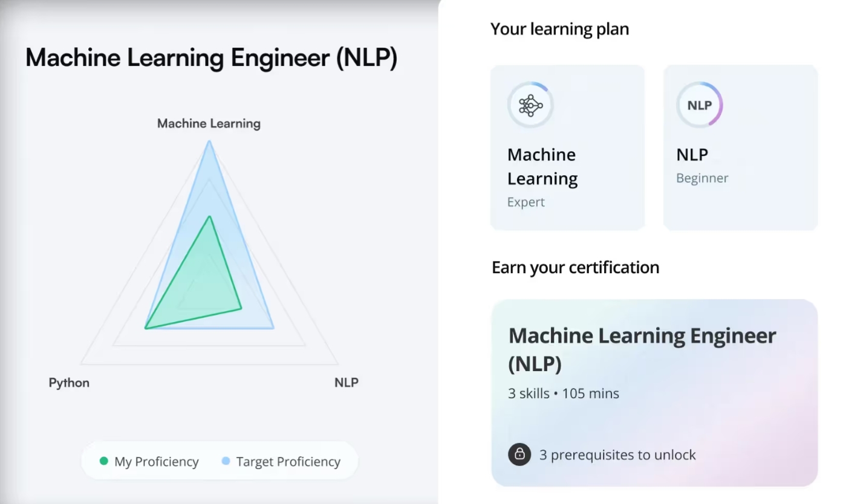Screen dimensions: 843x504
Task: Toggle the My Proficiency legend label
Action: tap(156, 462)
